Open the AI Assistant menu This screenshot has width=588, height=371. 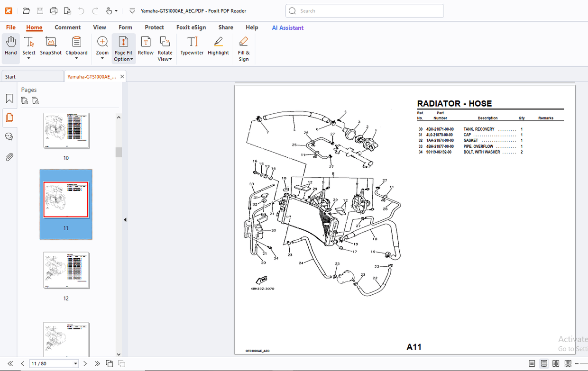coord(287,27)
